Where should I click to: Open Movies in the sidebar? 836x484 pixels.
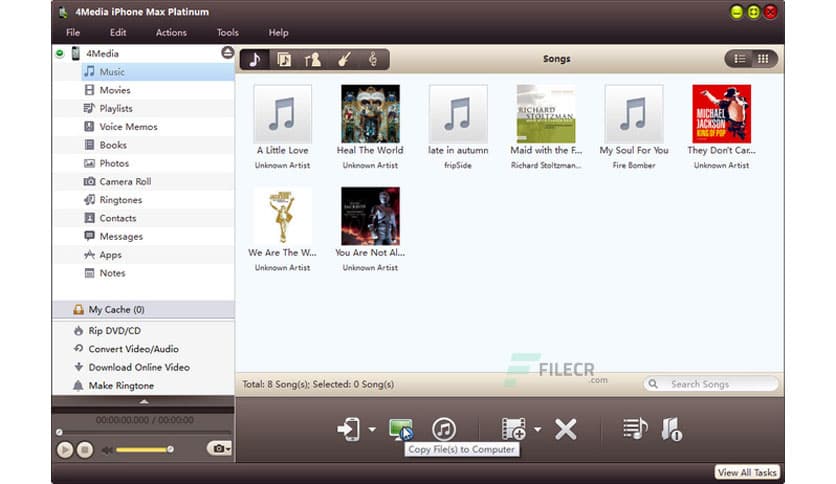(158, 90)
